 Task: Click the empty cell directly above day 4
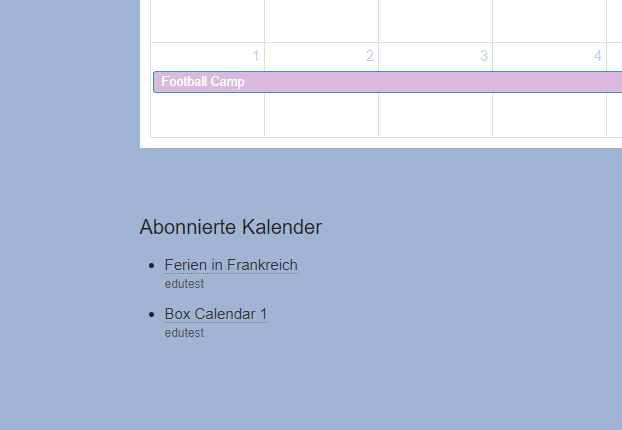tap(549, 20)
